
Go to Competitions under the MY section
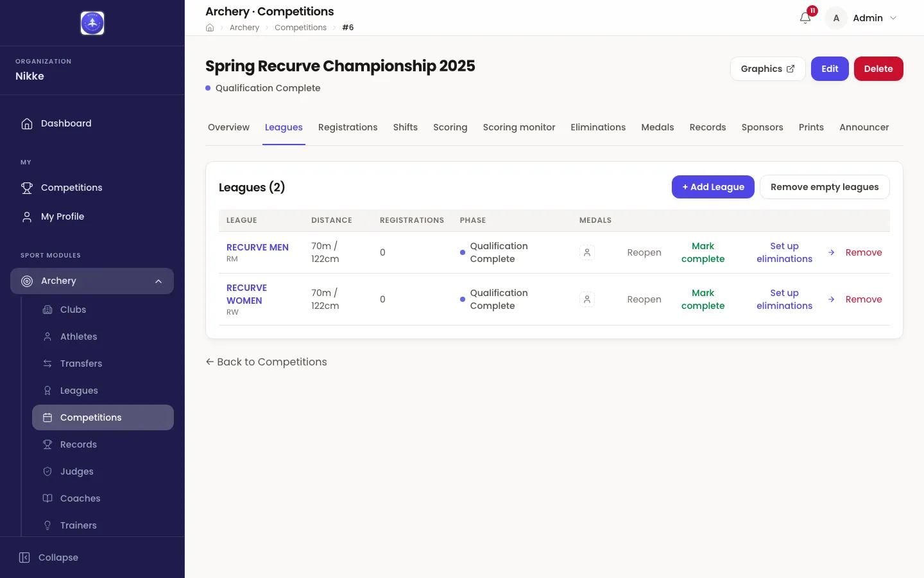pos(92,188)
